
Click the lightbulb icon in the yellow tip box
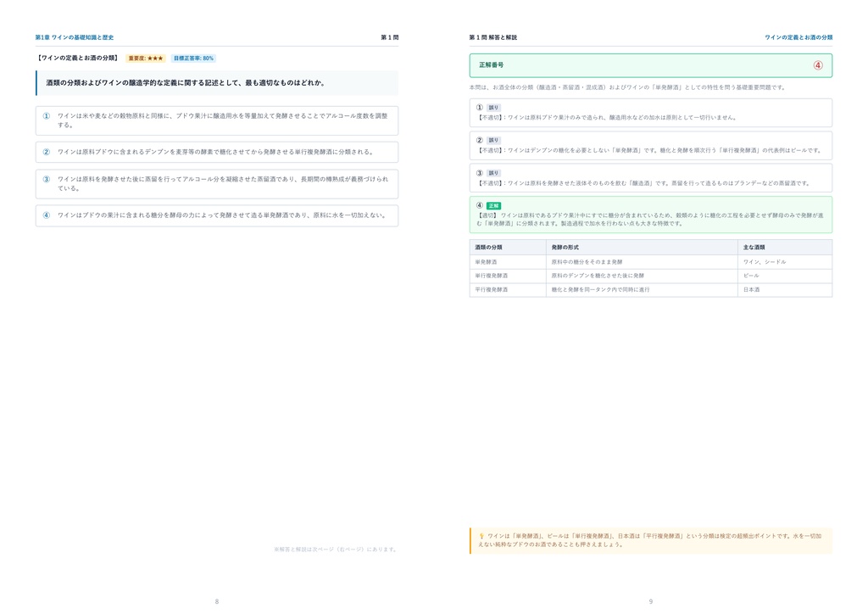click(481, 536)
